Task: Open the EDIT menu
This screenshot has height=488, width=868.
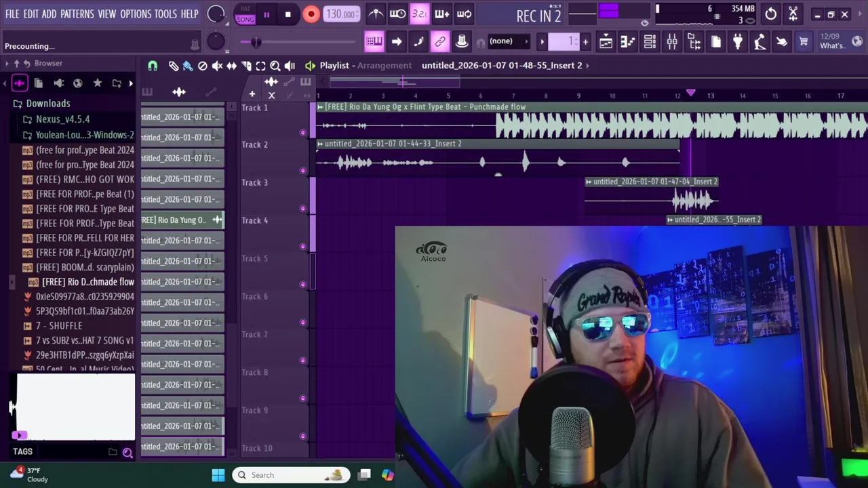Action: tap(31, 14)
